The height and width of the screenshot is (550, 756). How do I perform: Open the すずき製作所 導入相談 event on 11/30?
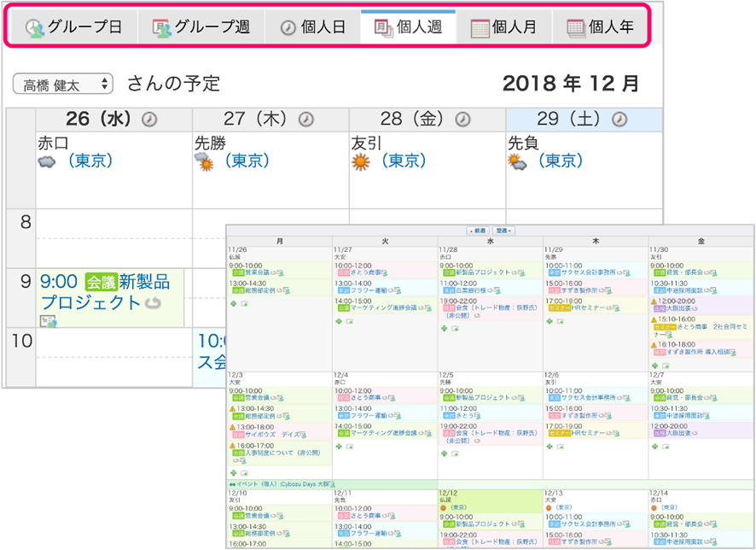[698, 352]
